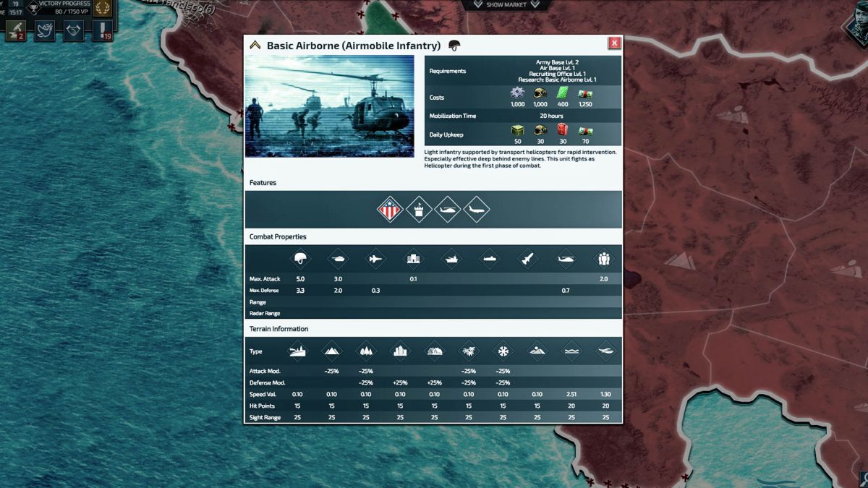868x488 pixels.
Task: Click the forest trees terrain icon
Action: pos(366,351)
